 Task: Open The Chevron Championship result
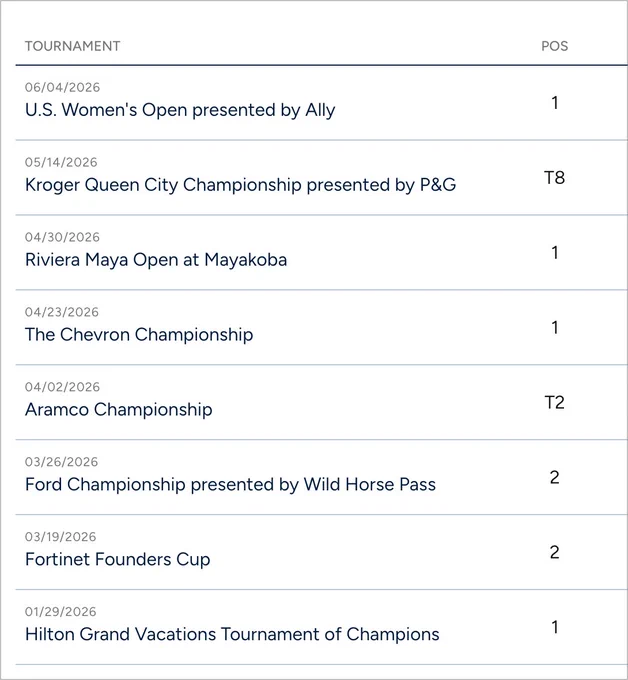point(139,335)
